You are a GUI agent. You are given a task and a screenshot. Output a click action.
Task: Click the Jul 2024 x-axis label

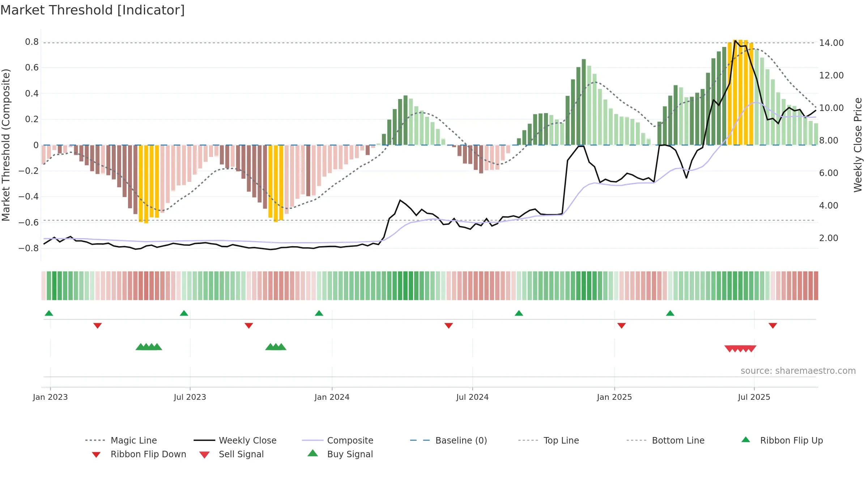pos(472,397)
